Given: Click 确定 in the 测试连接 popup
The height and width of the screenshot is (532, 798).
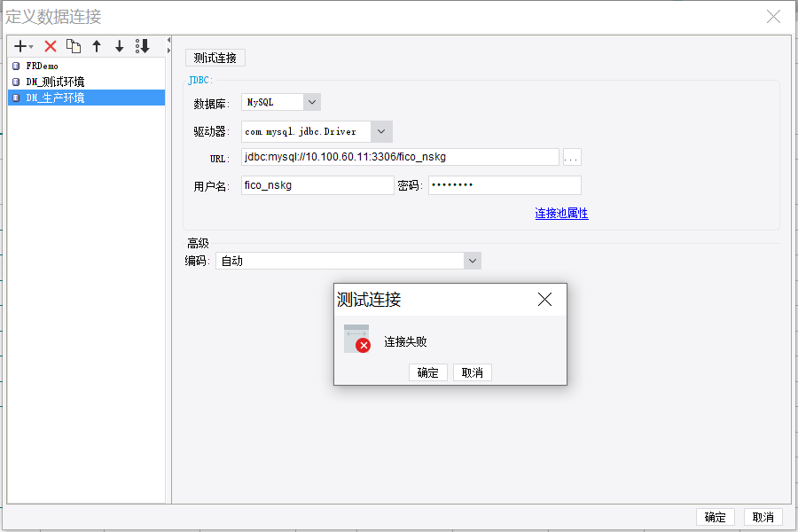Looking at the screenshot, I should tap(427, 372).
